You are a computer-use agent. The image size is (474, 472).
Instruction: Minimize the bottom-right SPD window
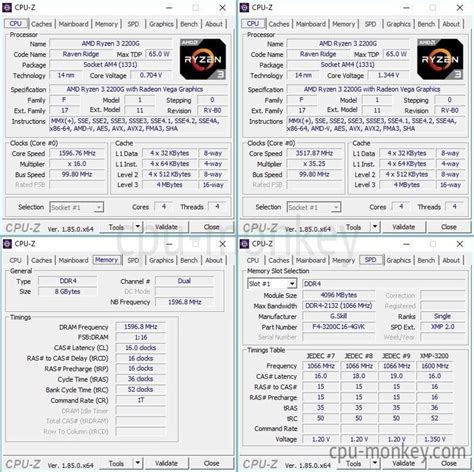[x=407, y=244]
